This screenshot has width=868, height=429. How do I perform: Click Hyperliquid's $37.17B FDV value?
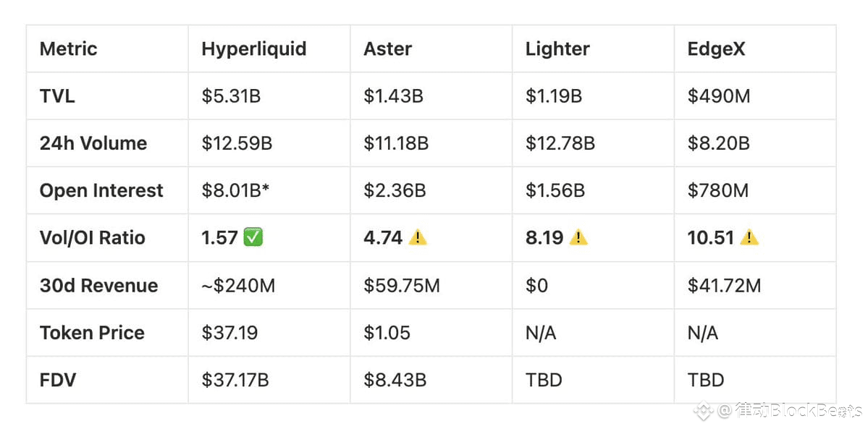(x=235, y=379)
